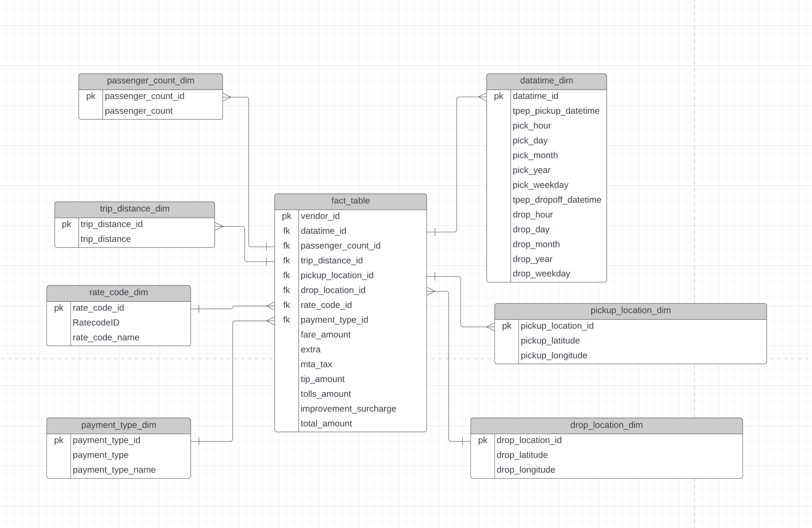The width and height of the screenshot is (812, 528).
Task: Click the passenger_count_dim table title
Action: (150, 81)
